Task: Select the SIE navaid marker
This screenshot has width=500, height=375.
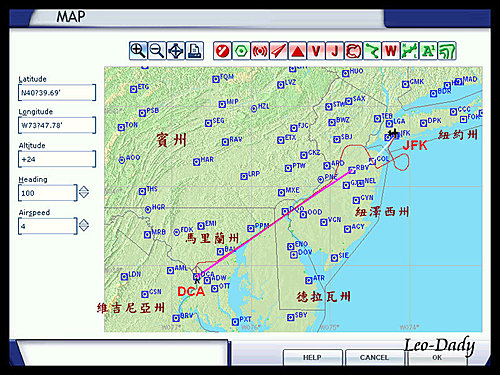Action: coord(334,258)
